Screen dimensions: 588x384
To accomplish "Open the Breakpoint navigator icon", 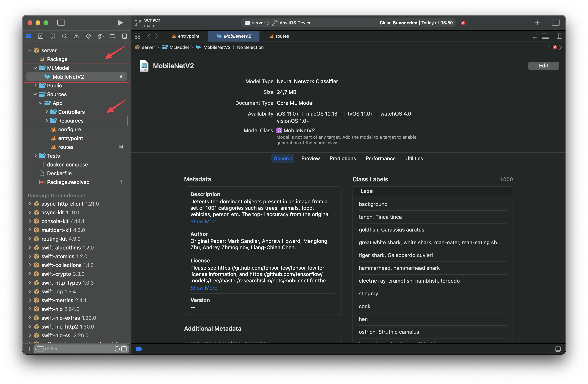I will click(x=112, y=36).
